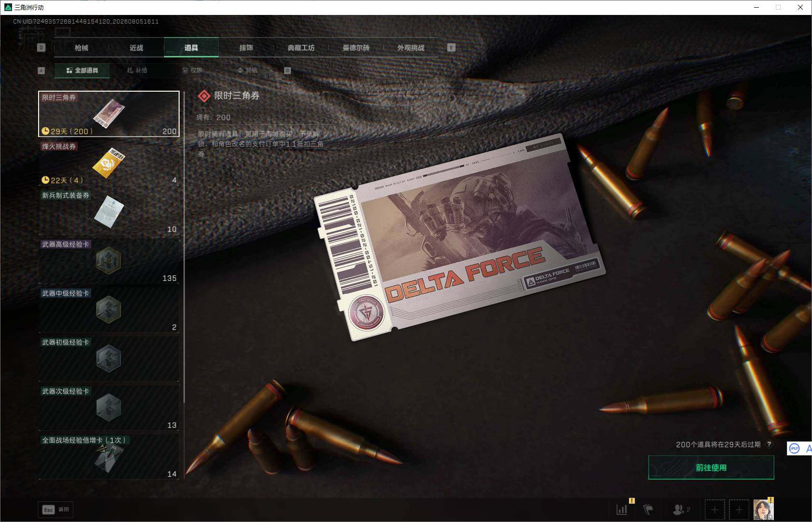Image resolution: width=812 pixels, height=522 pixels.
Task: Click the clock icon beside 29天
Action: (45, 131)
